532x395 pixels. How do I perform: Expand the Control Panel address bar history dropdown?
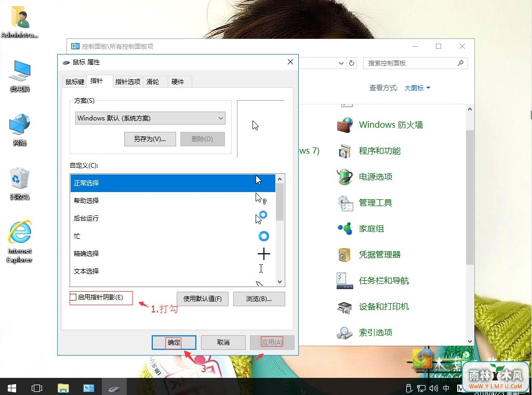click(341, 63)
